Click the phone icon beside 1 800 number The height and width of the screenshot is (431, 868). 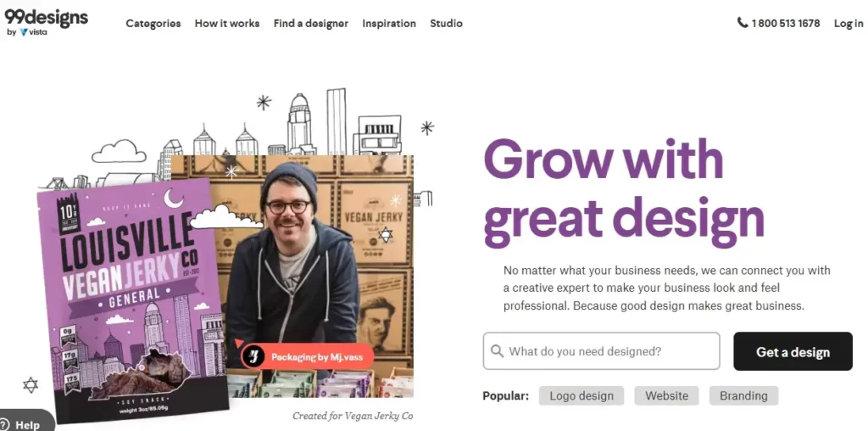(743, 23)
